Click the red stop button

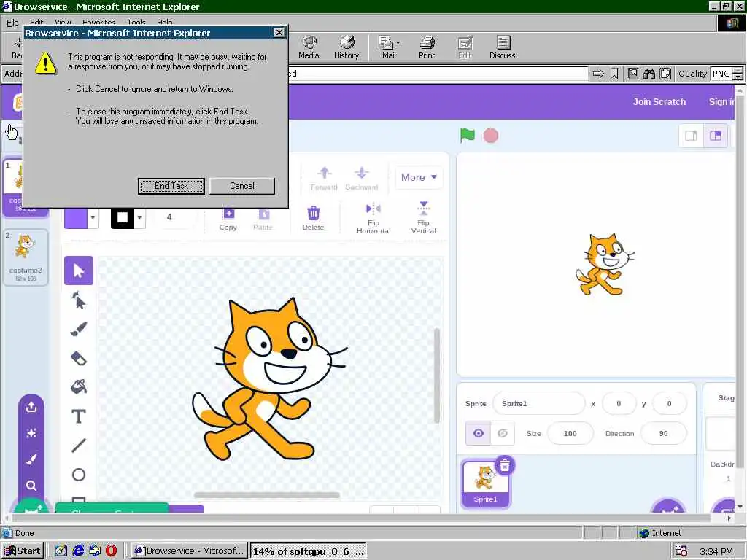(x=491, y=136)
